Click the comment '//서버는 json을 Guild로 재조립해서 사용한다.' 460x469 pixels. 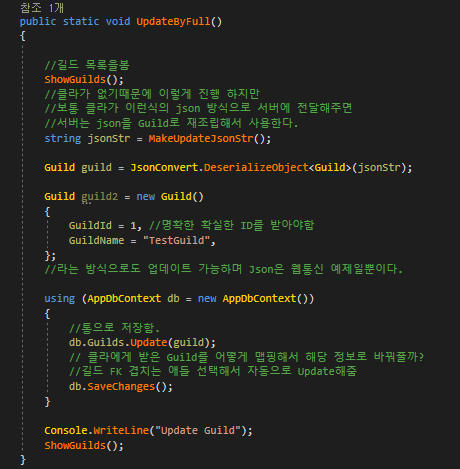coord(171,123)
